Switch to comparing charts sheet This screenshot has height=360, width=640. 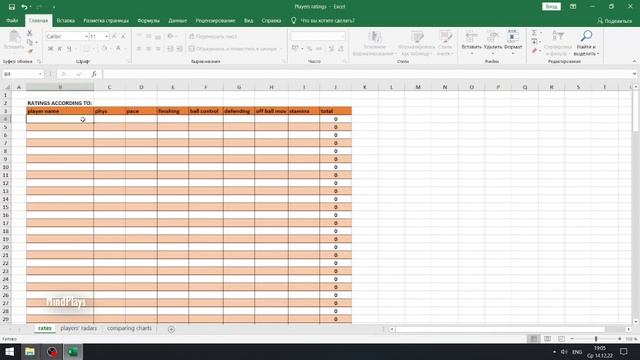tap(129, 328)
